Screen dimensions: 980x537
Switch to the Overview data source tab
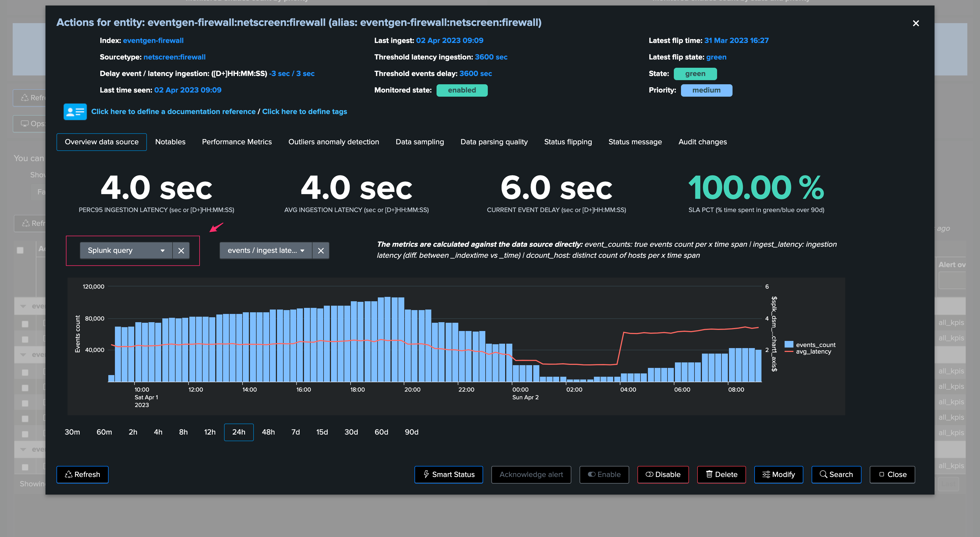[102, 142]
